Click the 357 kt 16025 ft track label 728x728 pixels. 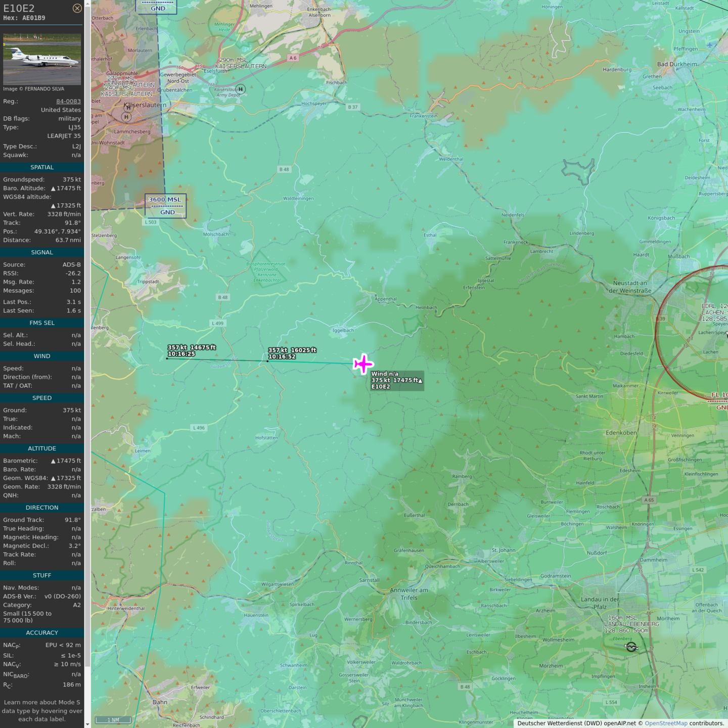pos(292,353)
